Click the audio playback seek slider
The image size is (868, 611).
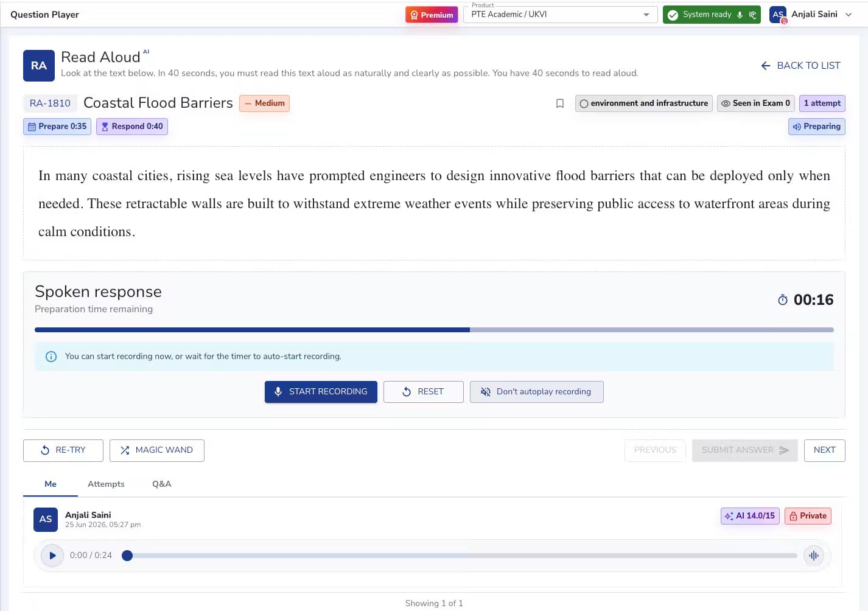pos(462,556)
